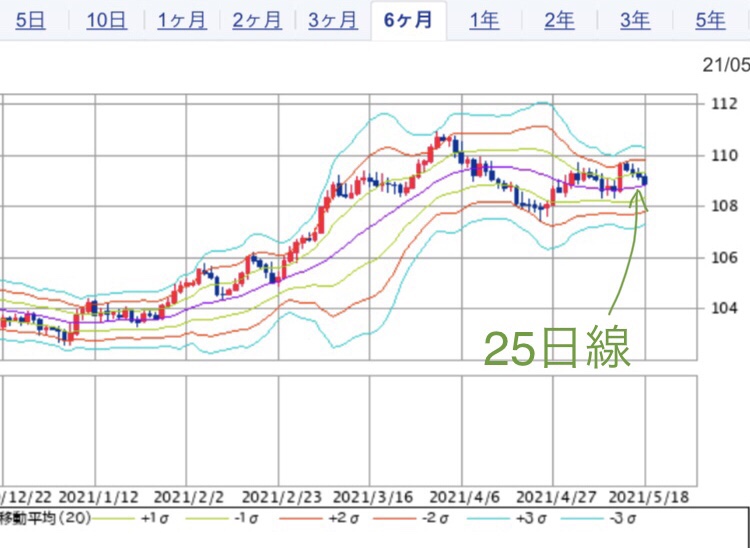Switch chart to the 5日 period
The image size is (750, 548).
click(31, 21)
